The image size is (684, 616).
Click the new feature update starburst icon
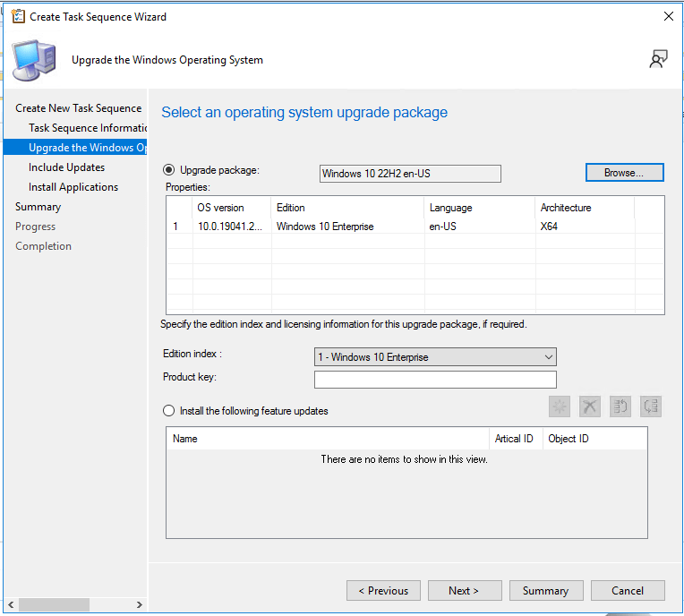560,406
